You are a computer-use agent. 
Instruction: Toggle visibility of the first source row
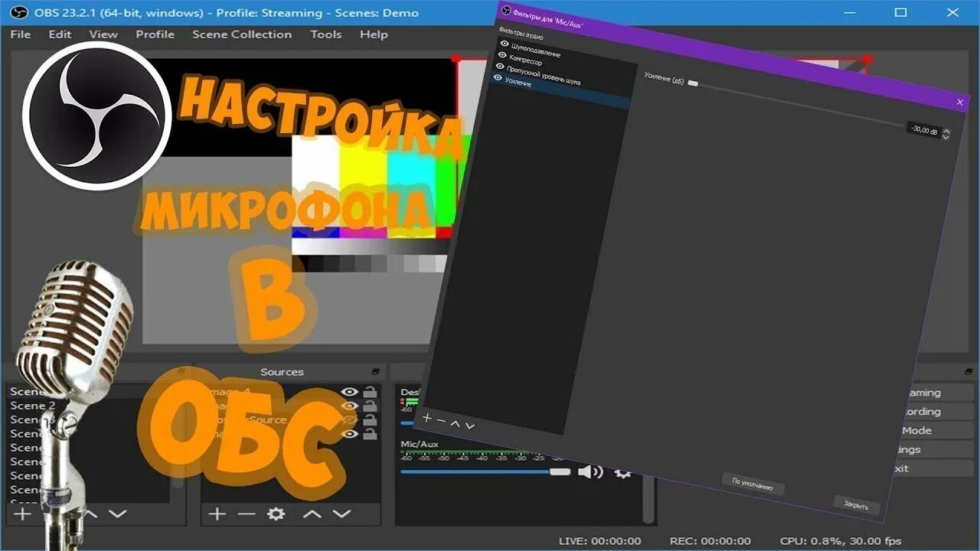click(350, 392)
